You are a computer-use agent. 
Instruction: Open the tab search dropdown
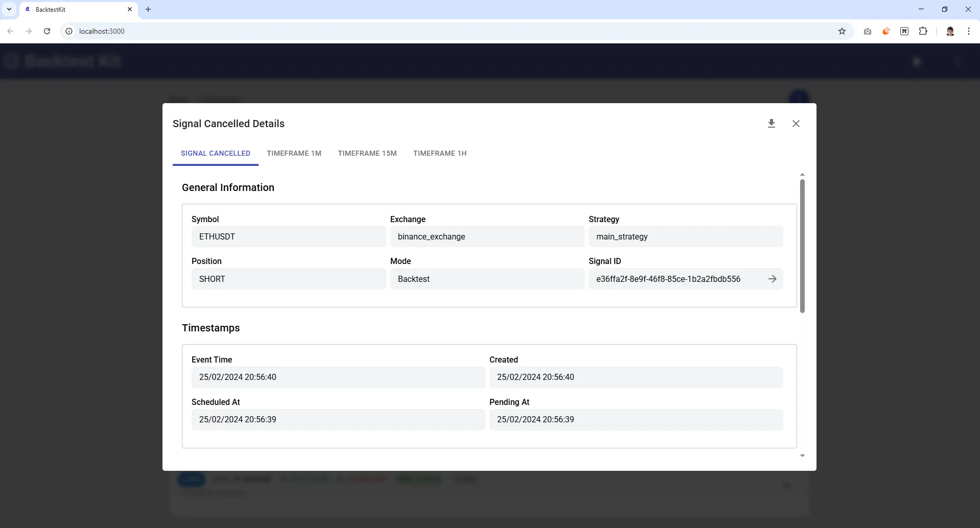[9, 9]
